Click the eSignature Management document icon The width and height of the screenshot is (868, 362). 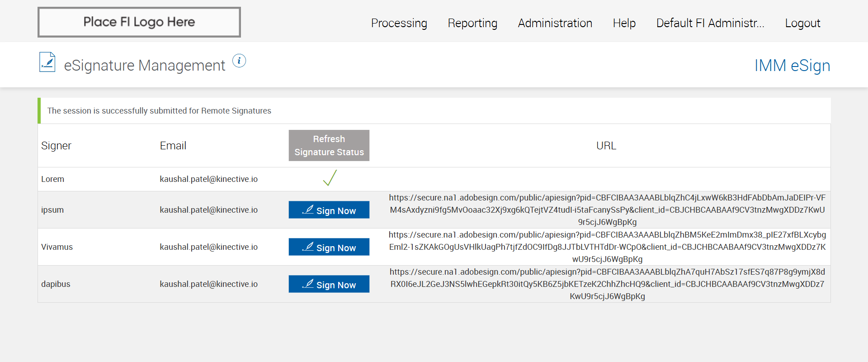(x=47, y=62)
